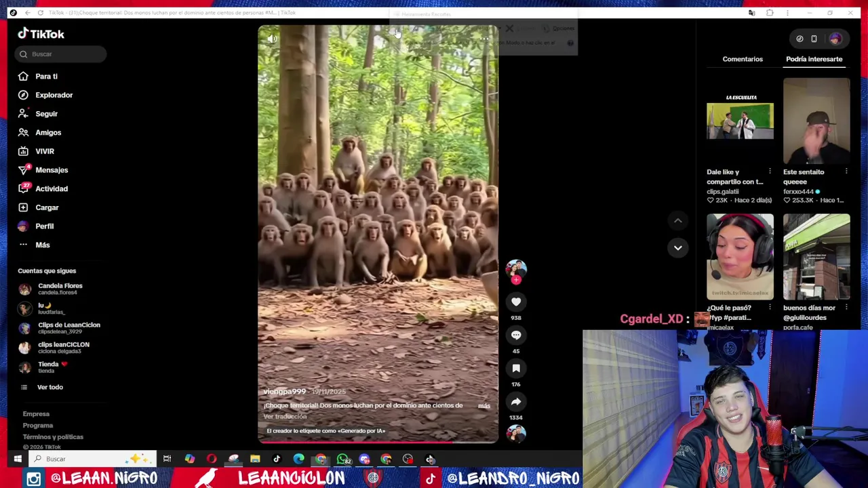Viewport: 868px width, 488px height.
Task: Open the Explorador section
Action: (x=45, y=95)
